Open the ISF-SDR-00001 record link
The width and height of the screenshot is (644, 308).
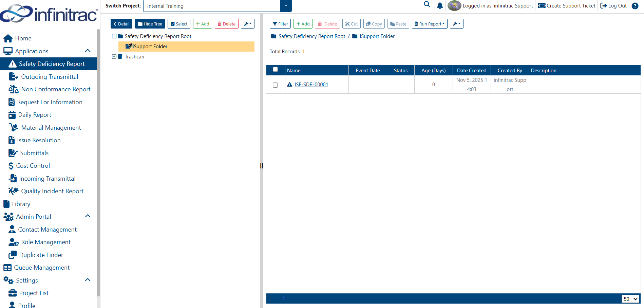(311, 85)
